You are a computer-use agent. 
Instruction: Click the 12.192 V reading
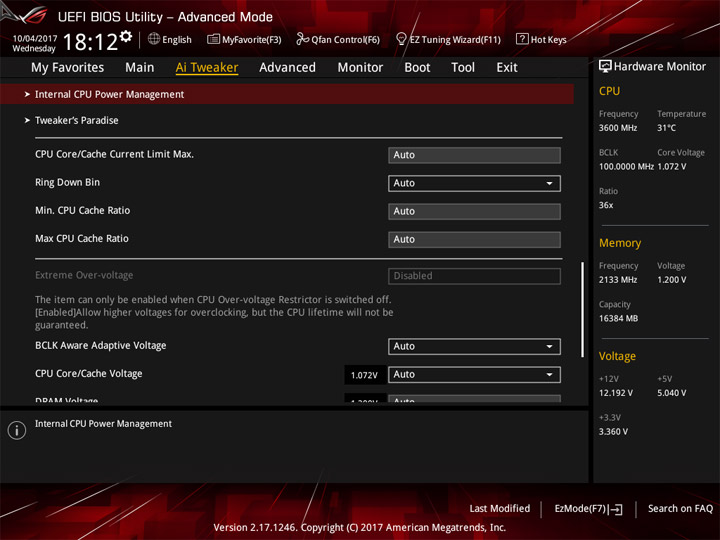(x=615, y=393)
